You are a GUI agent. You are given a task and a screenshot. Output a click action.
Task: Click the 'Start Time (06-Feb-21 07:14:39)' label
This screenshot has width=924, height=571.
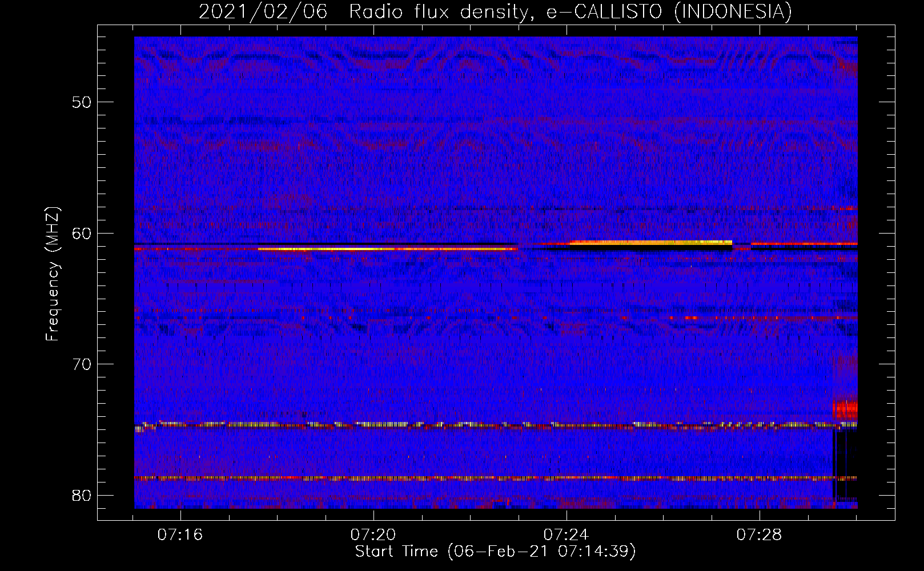point(495,552)
